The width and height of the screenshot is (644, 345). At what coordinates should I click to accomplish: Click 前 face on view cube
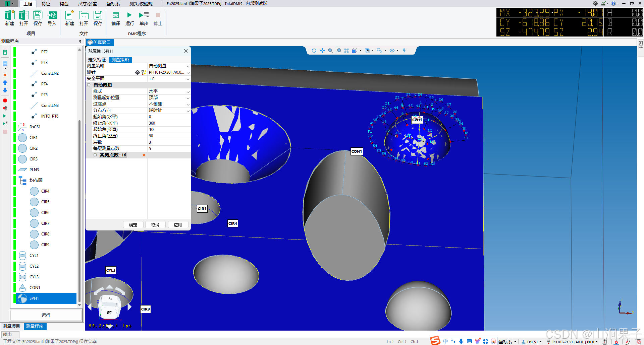tap(109, 313)
